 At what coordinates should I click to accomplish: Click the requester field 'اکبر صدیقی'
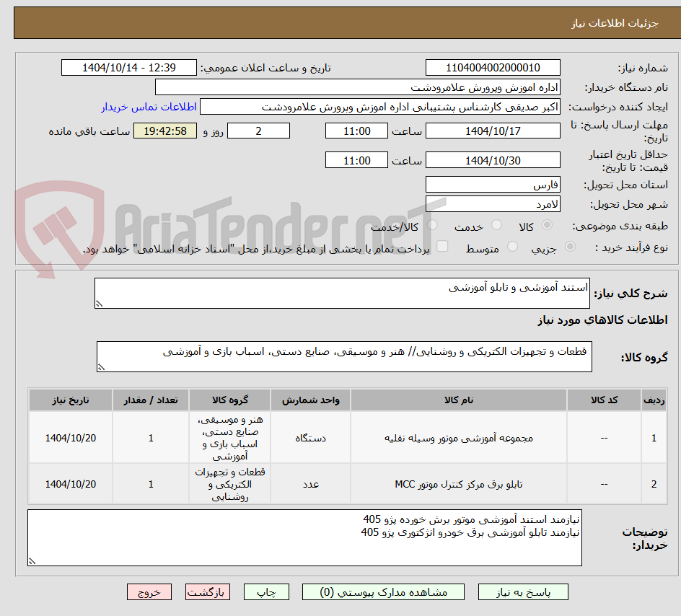(379, 107)
